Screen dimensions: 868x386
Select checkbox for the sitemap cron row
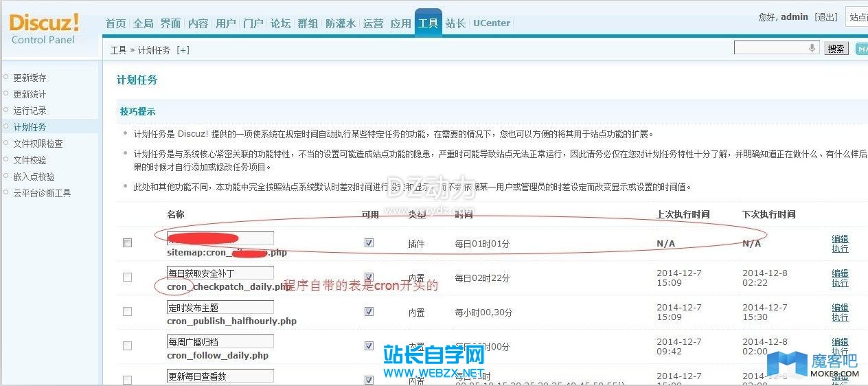click(127, 243)
